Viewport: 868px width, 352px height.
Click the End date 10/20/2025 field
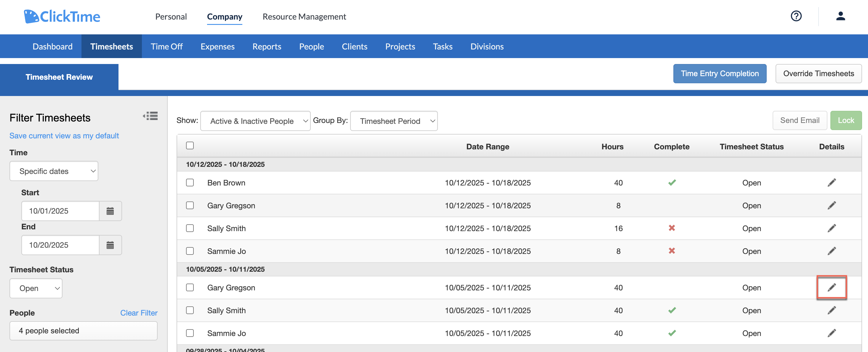(x=60, y=245)
